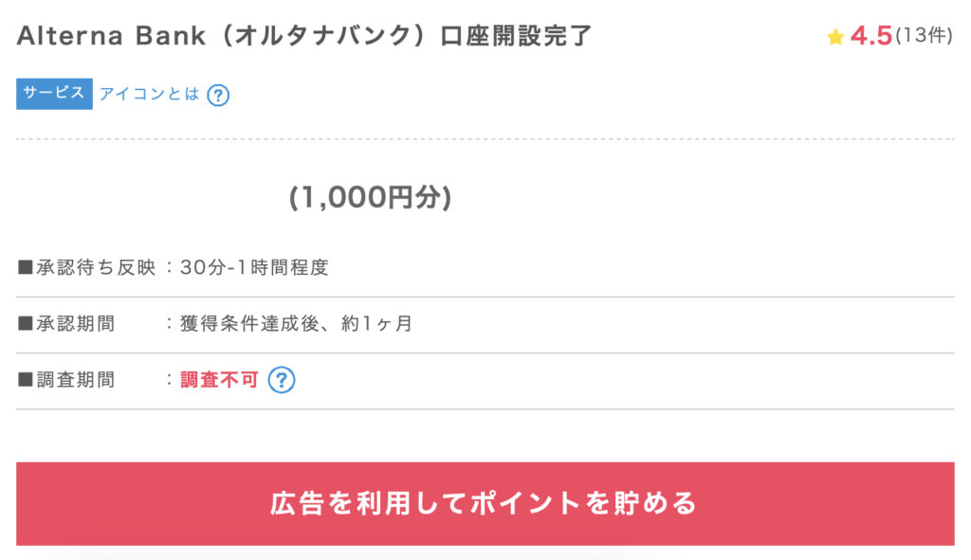Click the アイコンとは link
The height and width of the screenshot is (560, 971).
click(149, 94)
